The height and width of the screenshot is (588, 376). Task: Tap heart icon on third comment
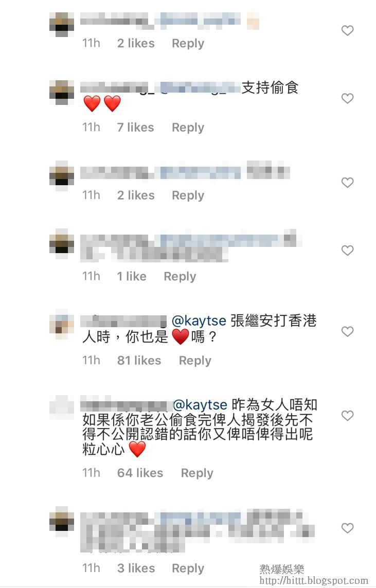point(348,183)
